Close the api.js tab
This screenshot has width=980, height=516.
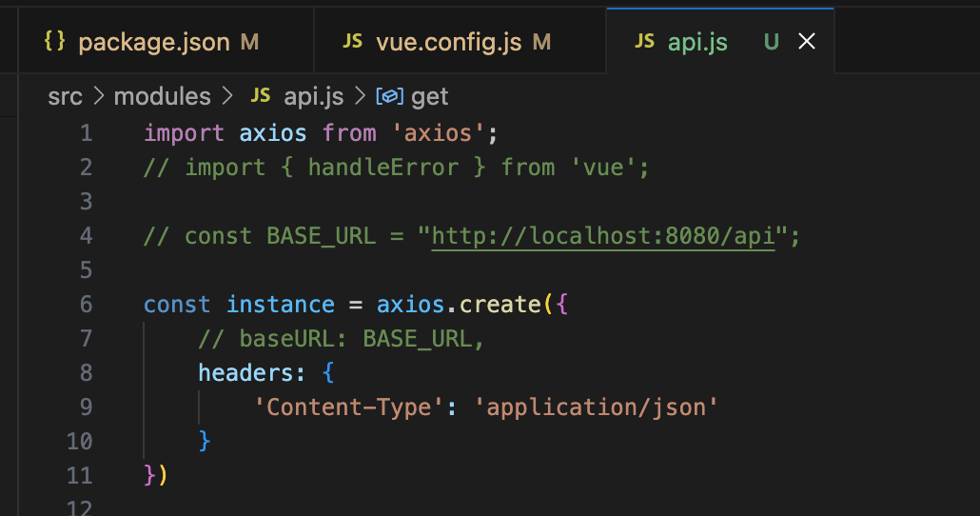coord(807,42)
